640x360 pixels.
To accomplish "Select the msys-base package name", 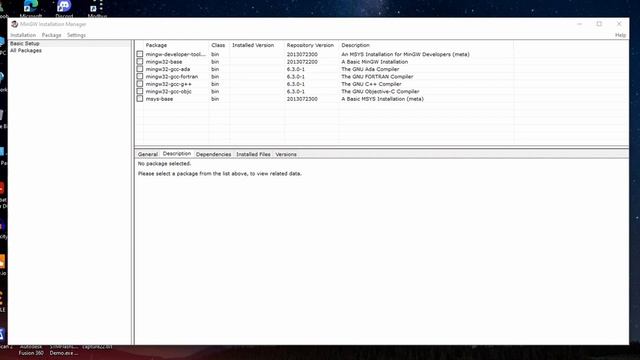I will (159, 99).
